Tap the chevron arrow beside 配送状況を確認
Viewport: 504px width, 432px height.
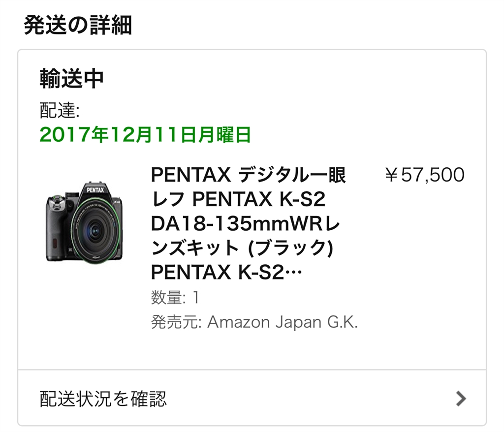[461, 399]
